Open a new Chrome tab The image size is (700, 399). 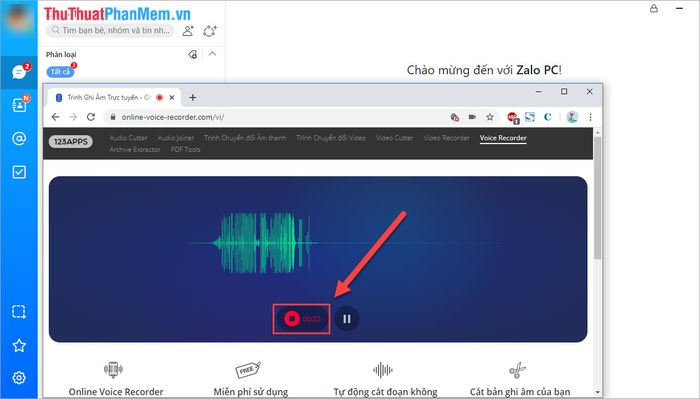[x=193, y=97]
